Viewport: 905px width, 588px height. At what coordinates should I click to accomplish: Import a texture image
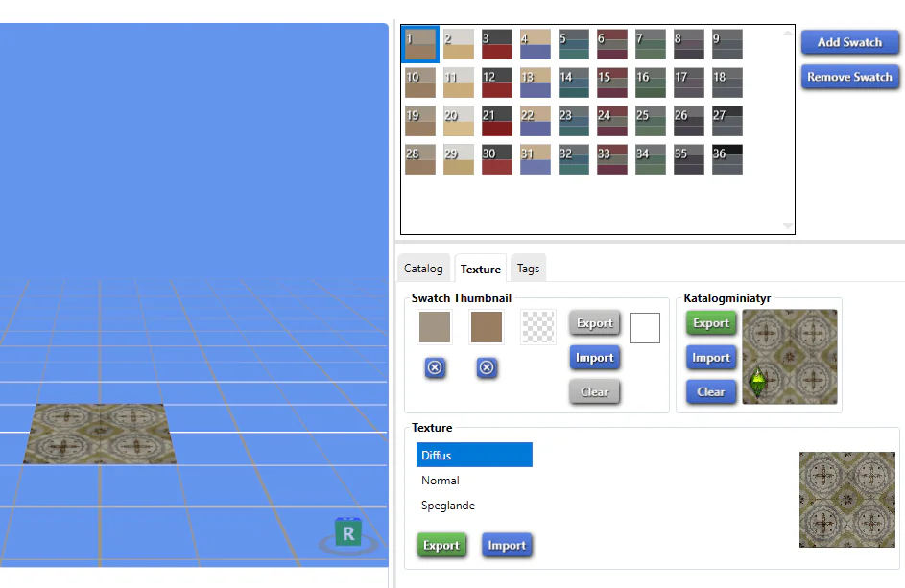point(507,545)
